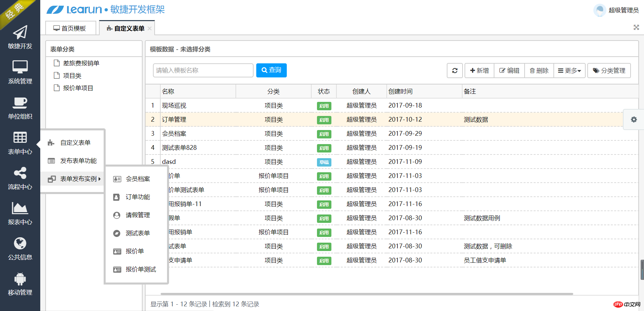Click the 新增 button to add a template
The height and width of the screenshot is (311, 644).
[x=479, y=70]
